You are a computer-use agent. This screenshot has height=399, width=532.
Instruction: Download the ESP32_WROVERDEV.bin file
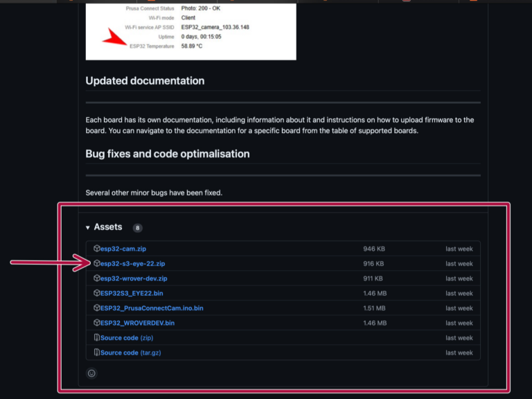click(137, 323)
